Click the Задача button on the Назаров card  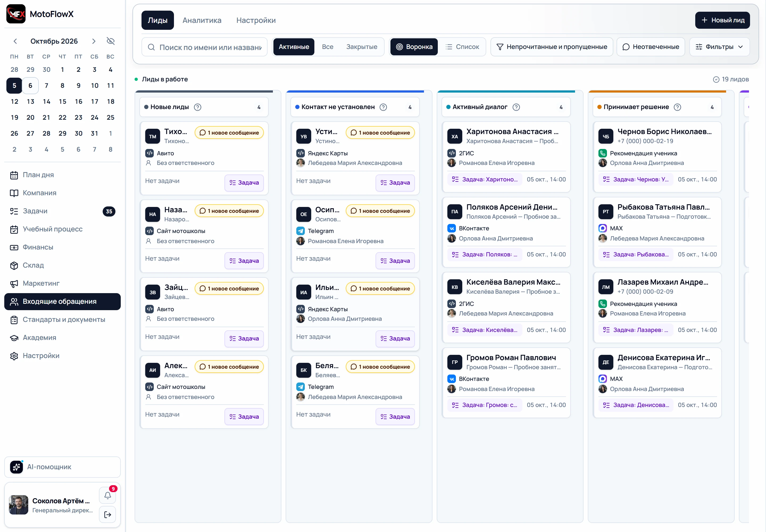pos(244,261)
